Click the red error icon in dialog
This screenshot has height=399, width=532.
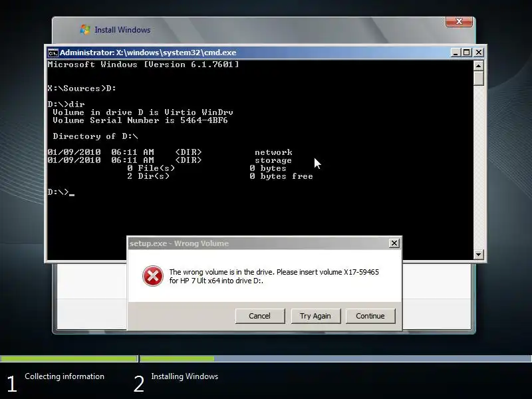pos(153,276)
